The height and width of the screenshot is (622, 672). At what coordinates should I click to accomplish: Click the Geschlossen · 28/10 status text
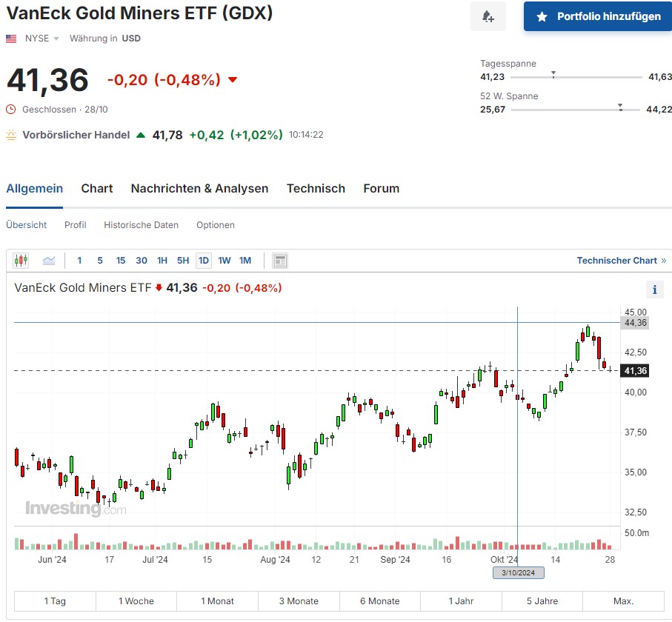(65, 110)
